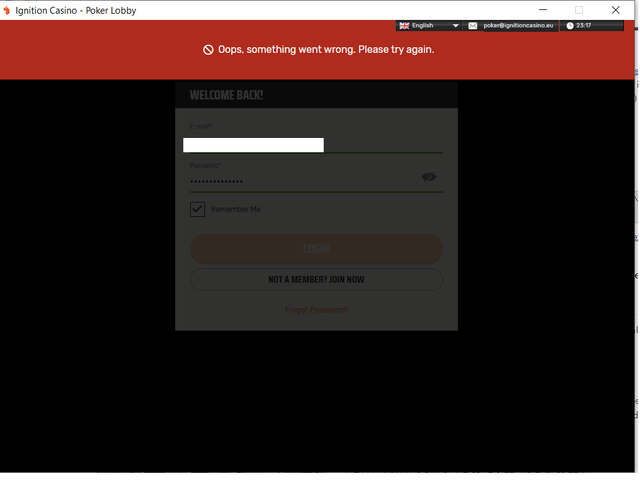This screenshot has height=481, width=640.
Task: Click the error prohibited icon in banner
Action: (x=208, y=50)
